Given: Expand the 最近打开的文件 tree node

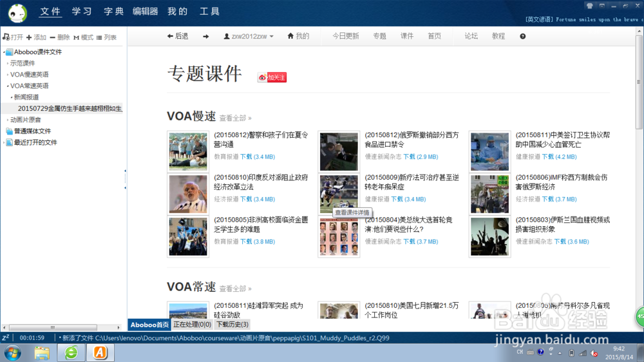Looking at the screenshot, I should (x=4, y=142).
